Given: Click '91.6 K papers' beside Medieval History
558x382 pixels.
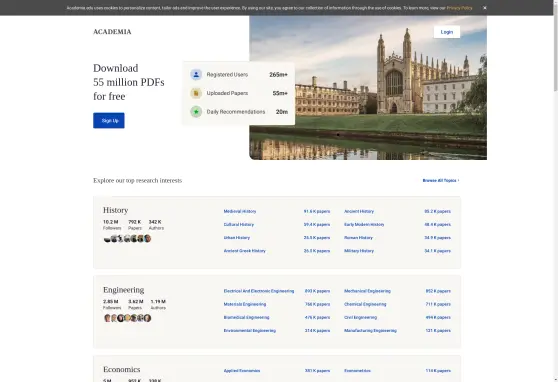Looking at the screenshot, I should point(317,211).
